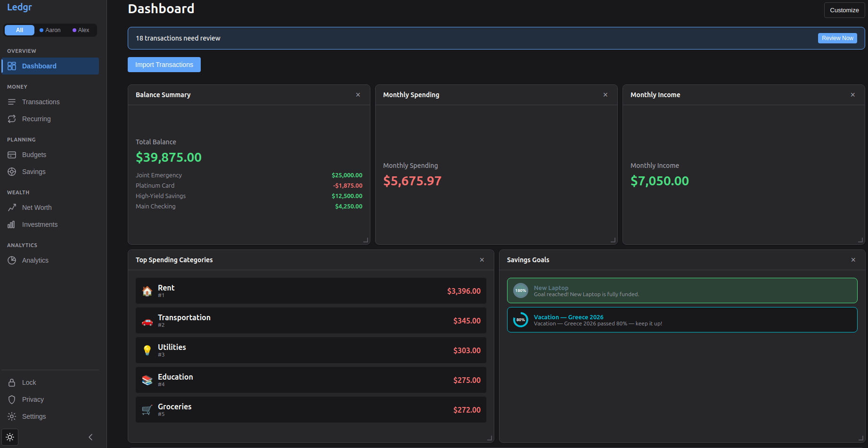Collapse the sidebar with the chevron

tap(90, 437)
